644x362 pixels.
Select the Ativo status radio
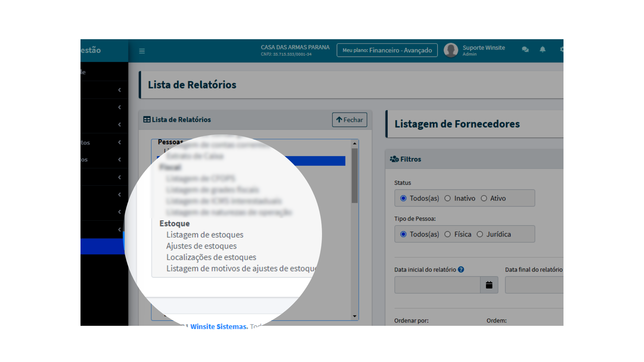[x=484, y=198]
